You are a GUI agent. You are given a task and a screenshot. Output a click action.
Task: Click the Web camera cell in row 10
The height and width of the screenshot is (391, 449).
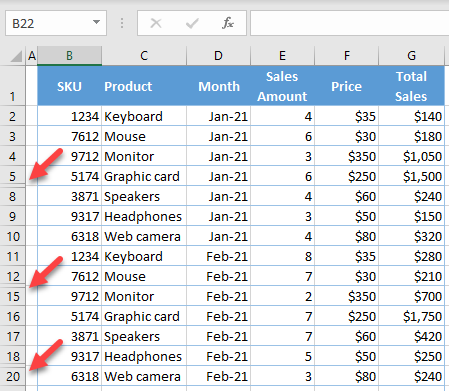tap(144, 236)
